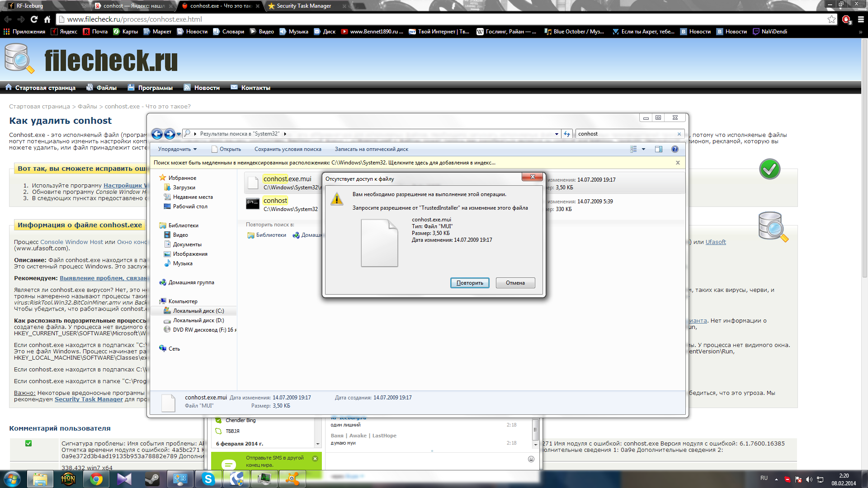Select Сеть in navigation pane

click(x=174, y=349)
